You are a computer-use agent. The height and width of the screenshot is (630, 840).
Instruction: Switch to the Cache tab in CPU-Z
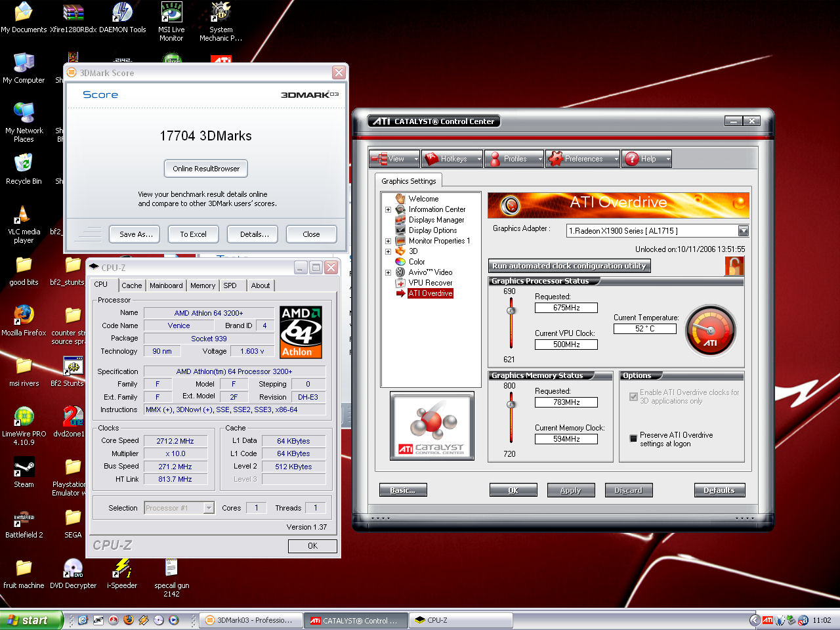131,285
